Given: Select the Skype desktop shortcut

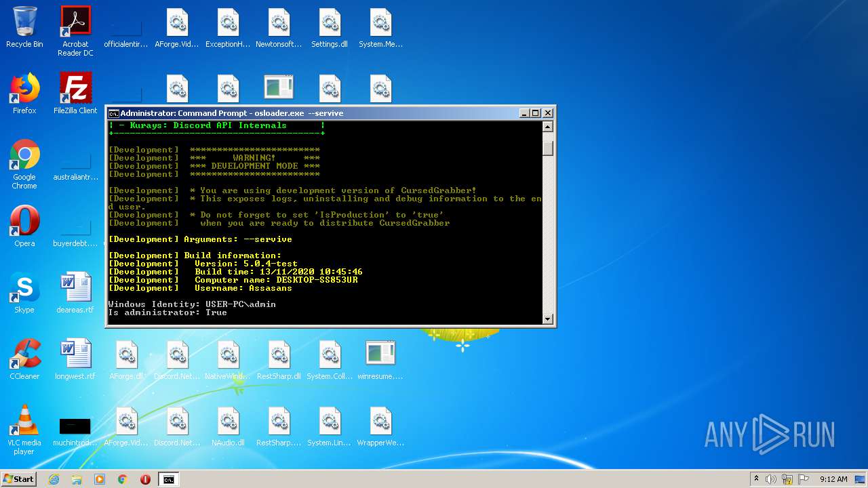Looking at the screenshot, I should 24,293.
